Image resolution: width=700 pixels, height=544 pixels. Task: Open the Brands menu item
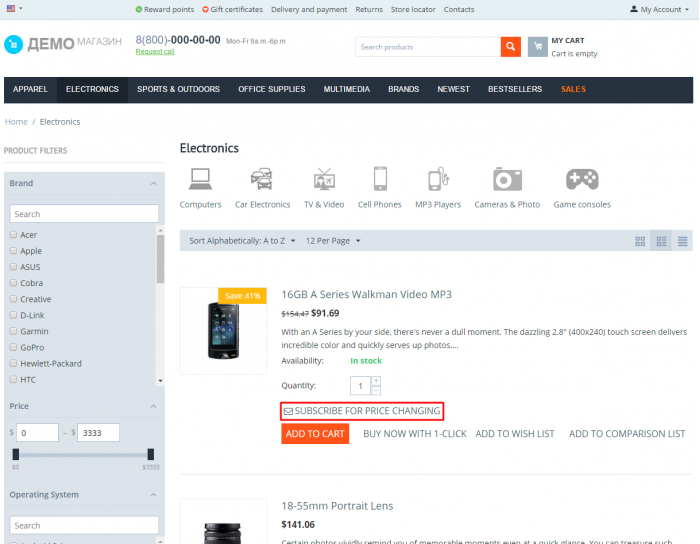tap(404, 89)
